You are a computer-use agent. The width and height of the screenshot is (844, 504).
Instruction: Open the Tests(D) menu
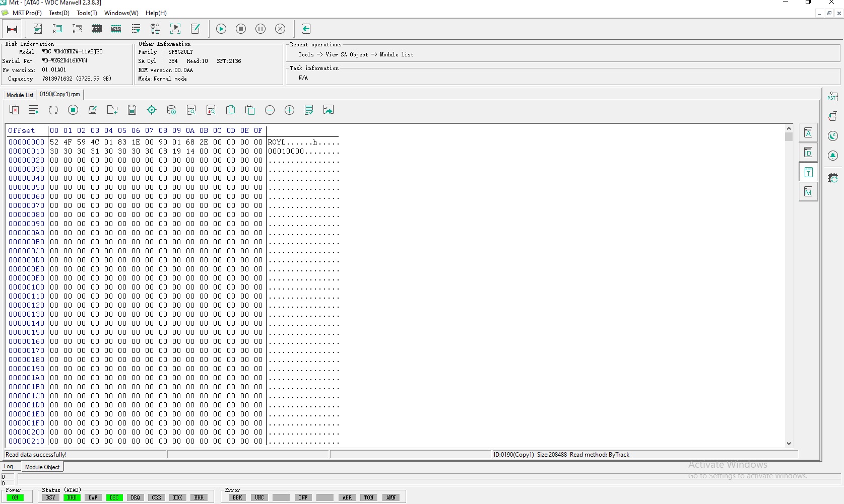(59, 13)
